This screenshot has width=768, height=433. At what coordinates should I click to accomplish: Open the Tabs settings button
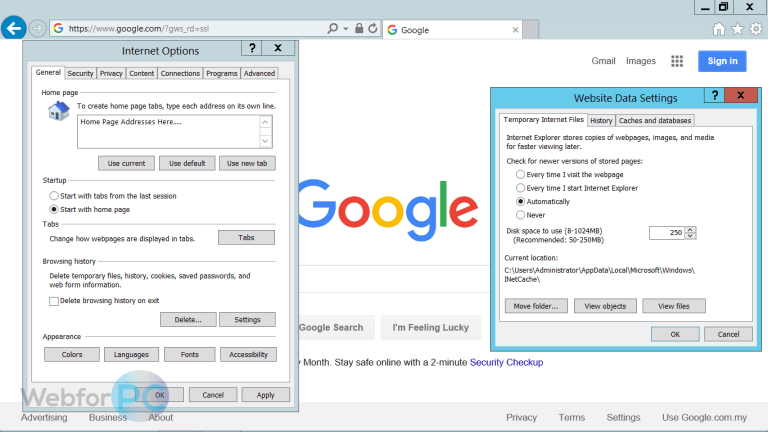[246, 238]
